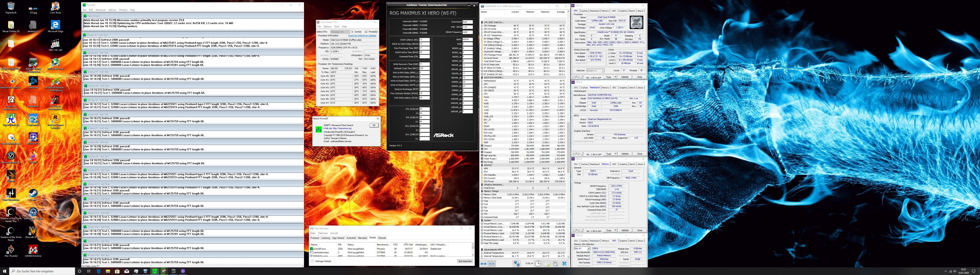Click HWiNFO expand arrows icon
The width and height of the screenshot is (980, 275).
coord(484,264)
